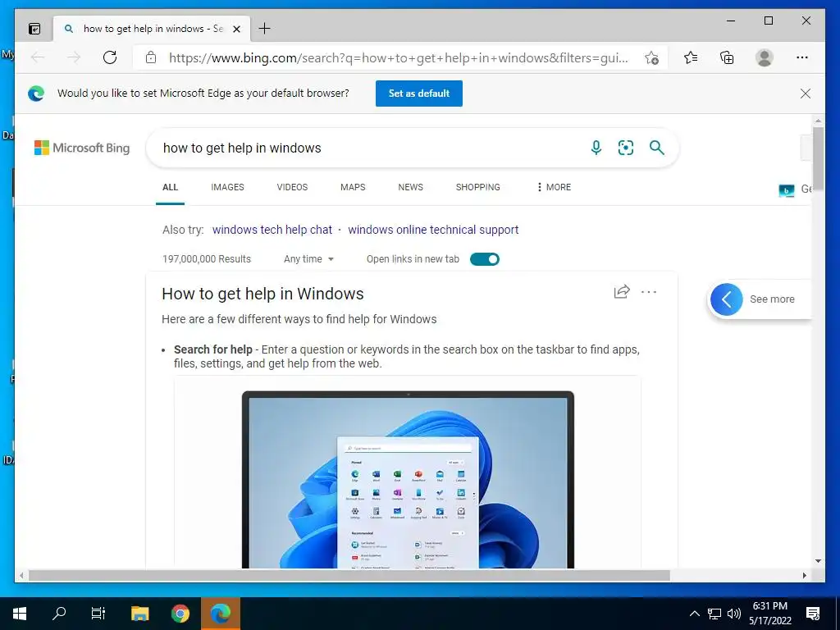840x630 pixels.
Task: Open a new tab with plus button
Action: [x=264, y=29]
